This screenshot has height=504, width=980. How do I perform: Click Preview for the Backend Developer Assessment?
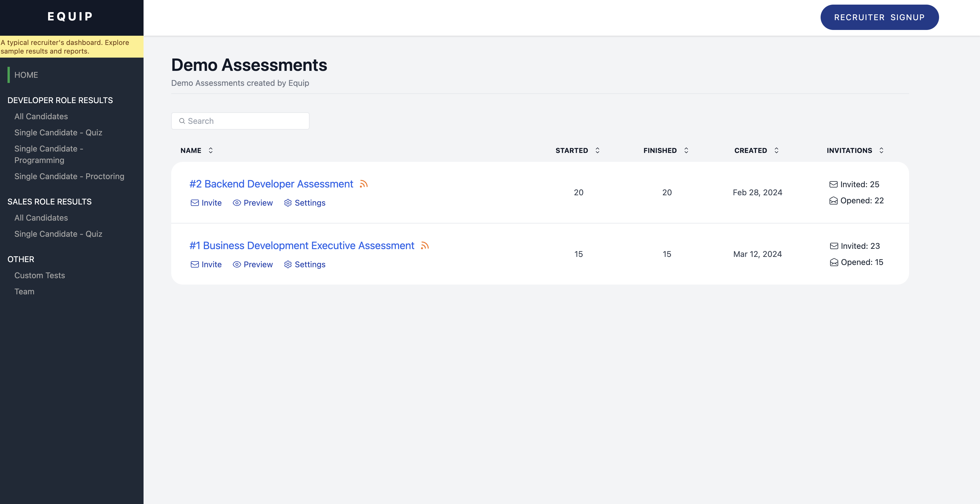[x=252, y=203]
